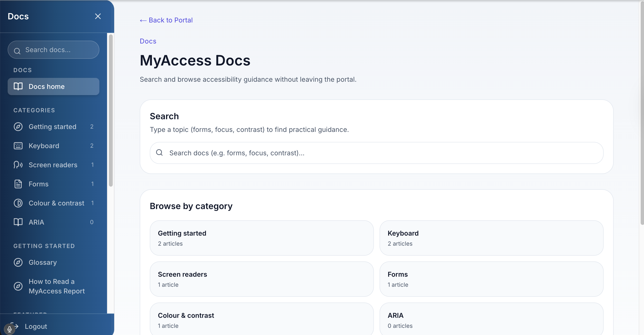This screenshot has height=335, width=644.
Task: Click the Logout button
Action: [x=36, y=326]
